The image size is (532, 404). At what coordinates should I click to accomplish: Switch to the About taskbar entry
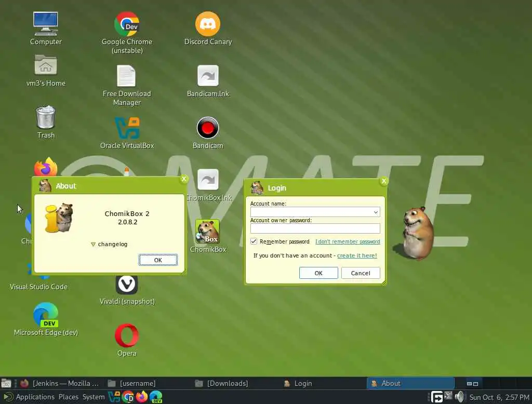410,383
